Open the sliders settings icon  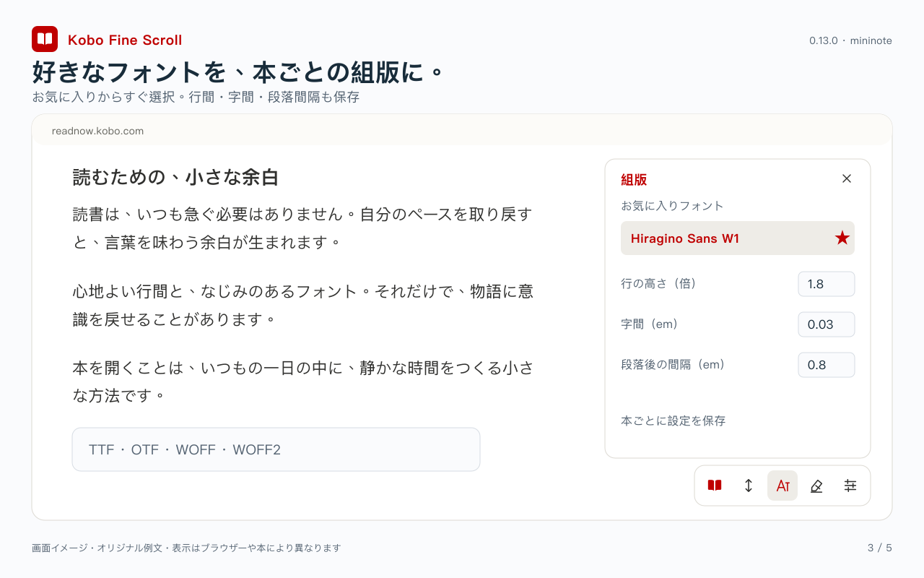point(850,486)
